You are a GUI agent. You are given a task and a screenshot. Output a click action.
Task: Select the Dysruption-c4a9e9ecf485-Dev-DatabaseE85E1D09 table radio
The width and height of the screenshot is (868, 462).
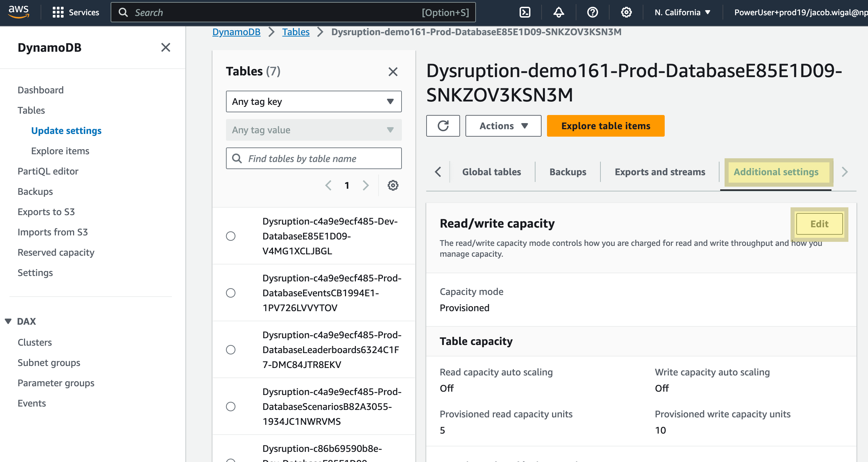[x=231, y=236]
